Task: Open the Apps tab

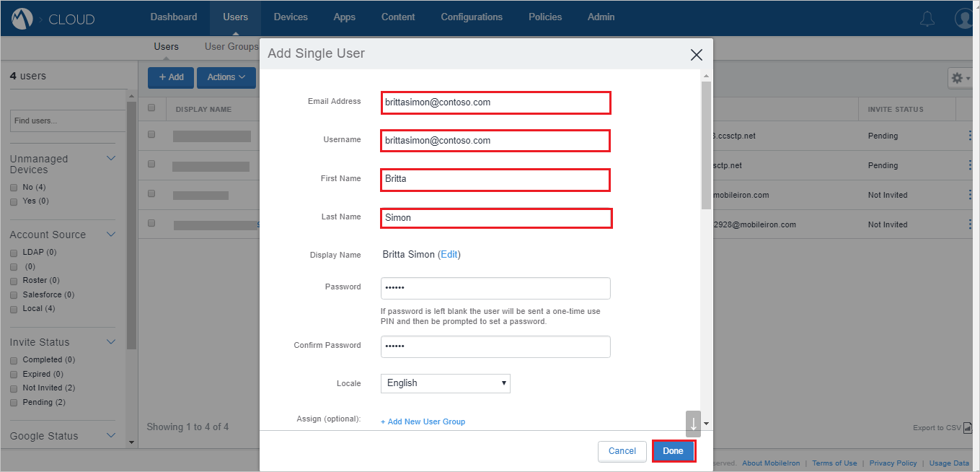Action: (345, 17)
